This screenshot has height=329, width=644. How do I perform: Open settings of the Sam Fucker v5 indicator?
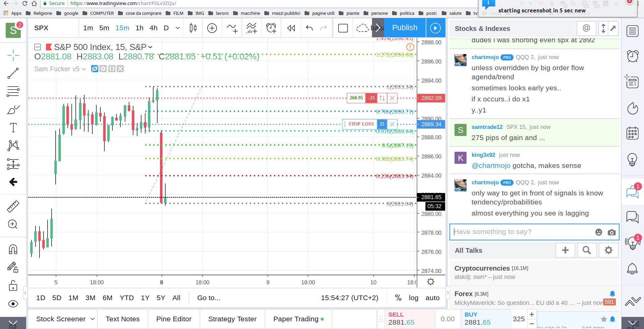coord(103,69)
